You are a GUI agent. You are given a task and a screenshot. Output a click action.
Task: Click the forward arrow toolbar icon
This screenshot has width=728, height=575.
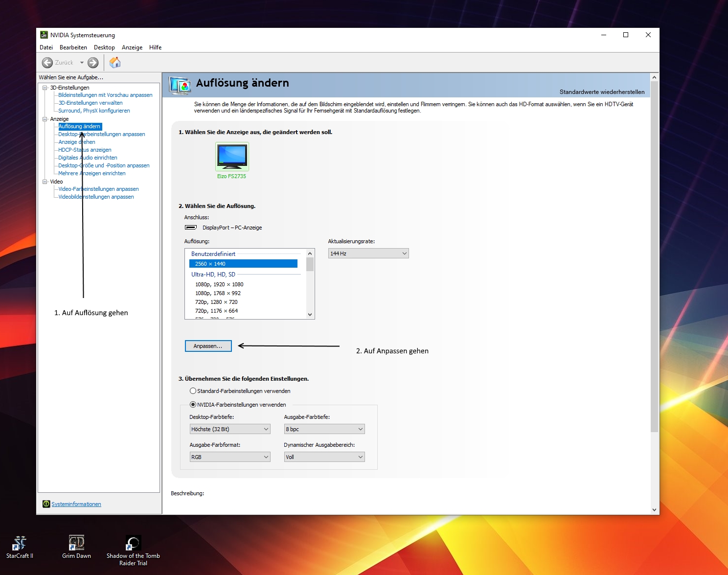(93, 63)
